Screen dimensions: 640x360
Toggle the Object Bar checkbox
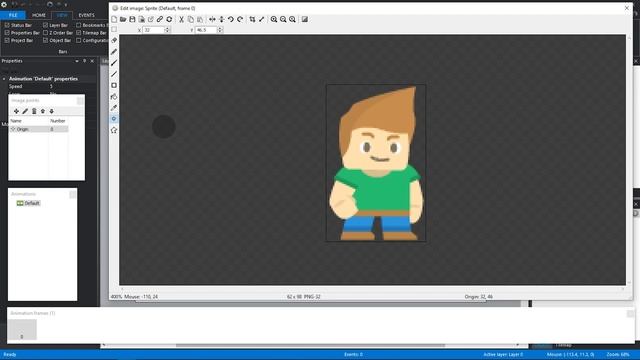tap(45, 40)
